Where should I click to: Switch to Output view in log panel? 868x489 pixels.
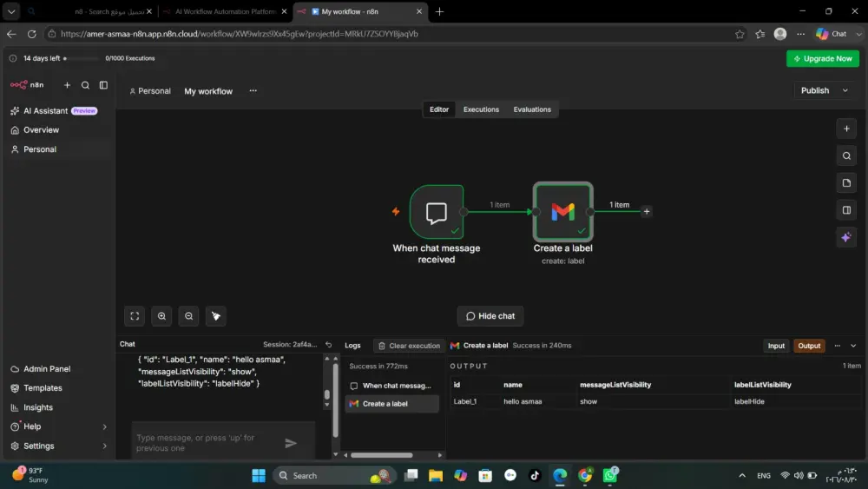click(809, 346)
